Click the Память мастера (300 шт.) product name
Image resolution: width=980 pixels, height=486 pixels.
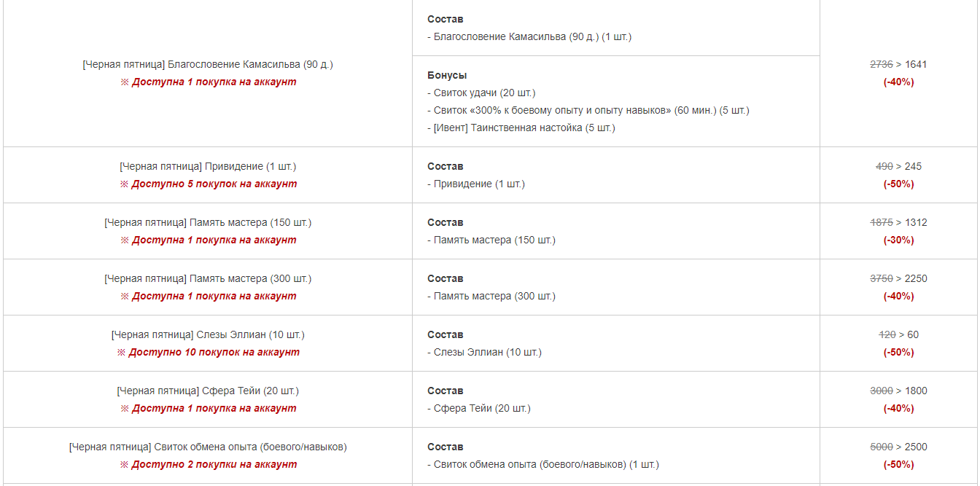(208, 278)
